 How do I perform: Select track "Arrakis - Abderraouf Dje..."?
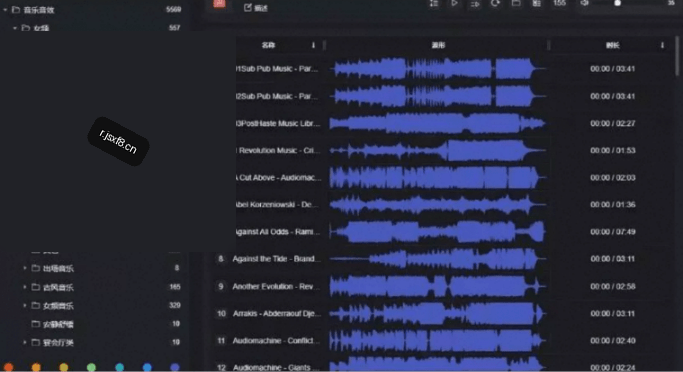click(x=277, y=314)
